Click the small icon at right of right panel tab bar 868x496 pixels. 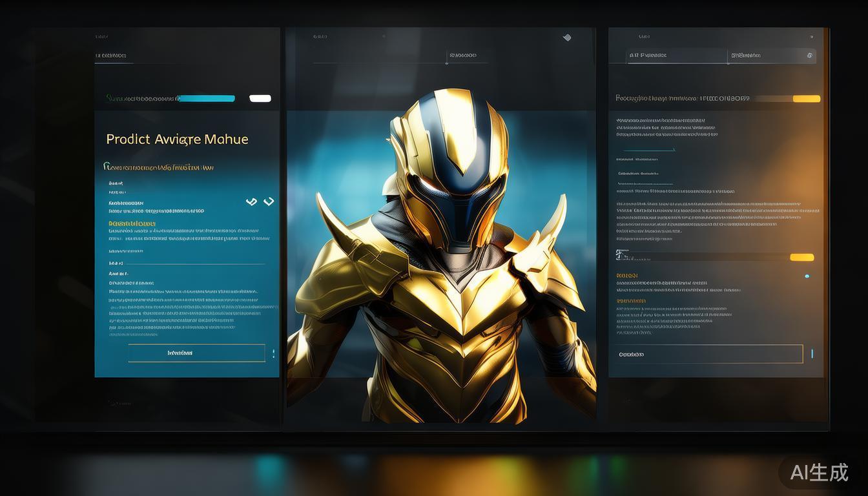click(x=809, y=56)
